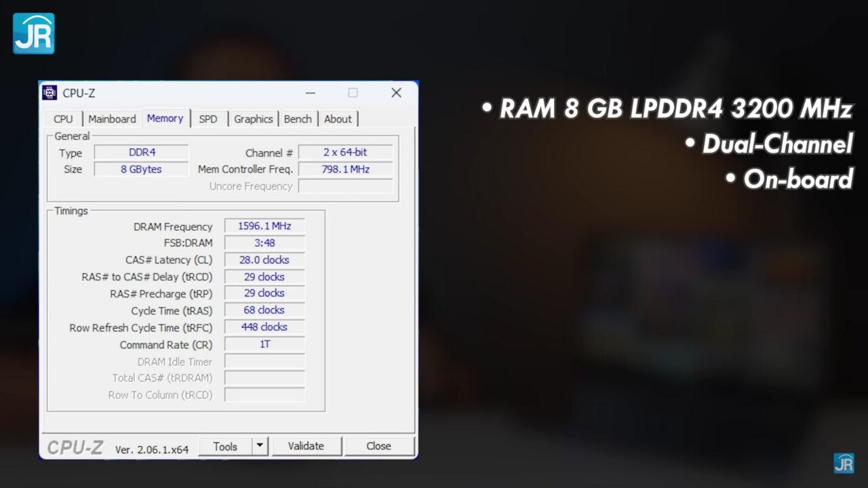Image resolution: width=868 pixels, height=488 pixels.
Task: Select the Memory tab
Action: [165, 119]
